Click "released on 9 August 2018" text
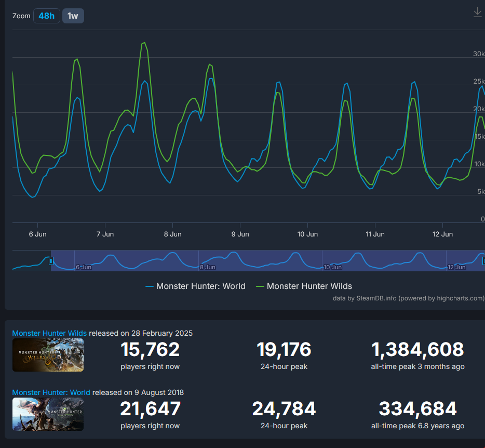The height and width of the screenshot is (448, 485). (138, 392)
